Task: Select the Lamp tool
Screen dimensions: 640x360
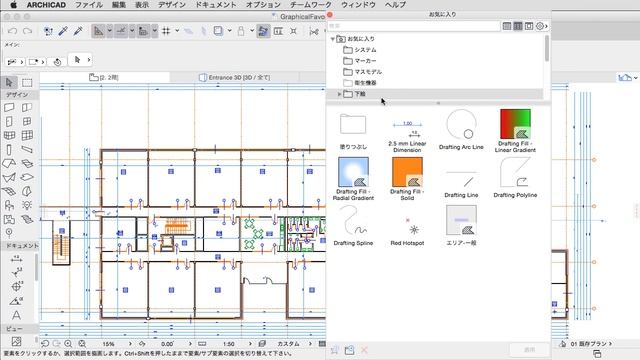Action: (27, 205)
